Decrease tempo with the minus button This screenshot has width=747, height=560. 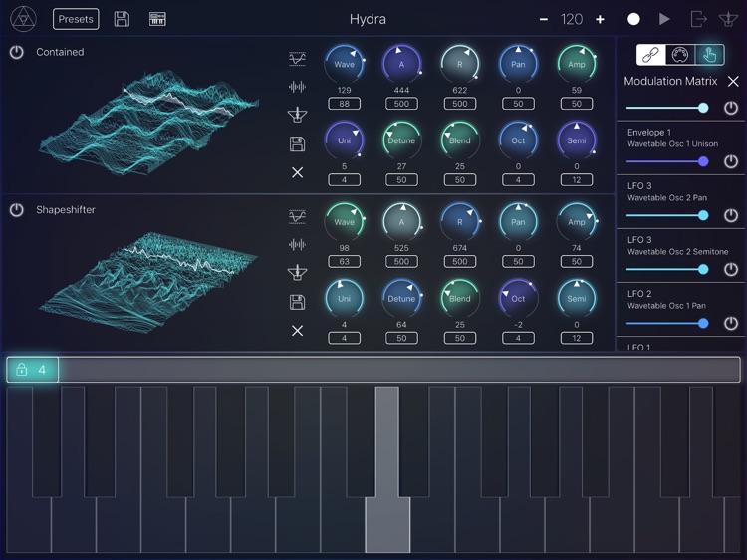tap(544, 19)
